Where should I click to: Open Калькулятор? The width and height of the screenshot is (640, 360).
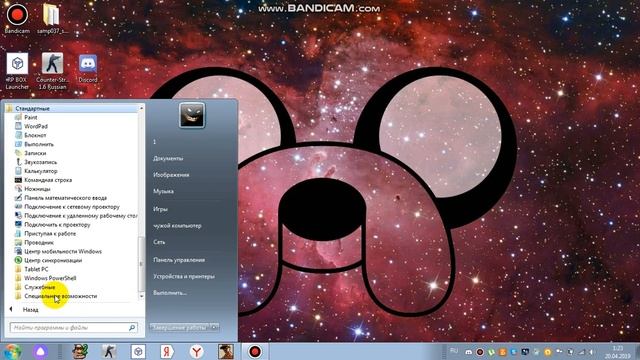tap(40, 171)
